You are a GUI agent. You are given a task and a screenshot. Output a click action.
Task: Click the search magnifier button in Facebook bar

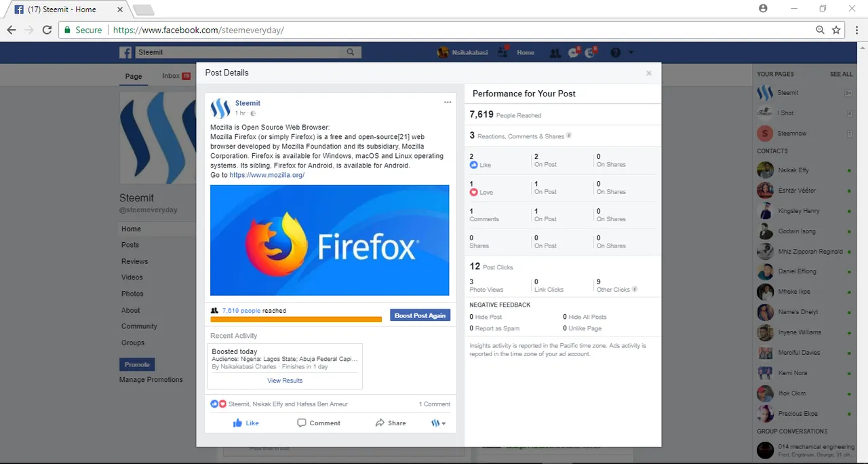point(351,52)
